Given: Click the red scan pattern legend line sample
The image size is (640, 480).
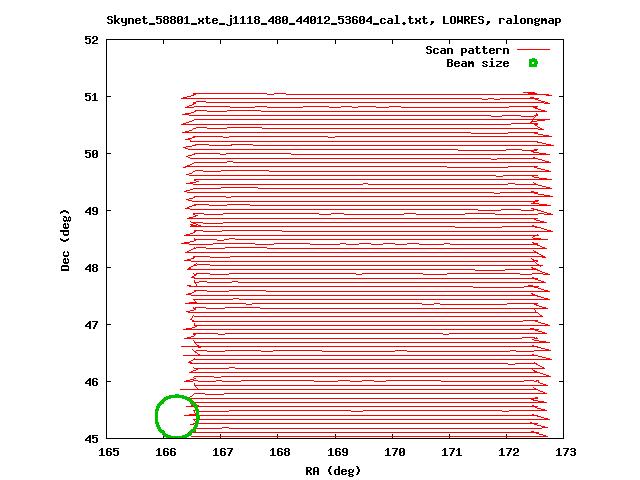Looking at the screenshot, I should [x=533, y=50].
